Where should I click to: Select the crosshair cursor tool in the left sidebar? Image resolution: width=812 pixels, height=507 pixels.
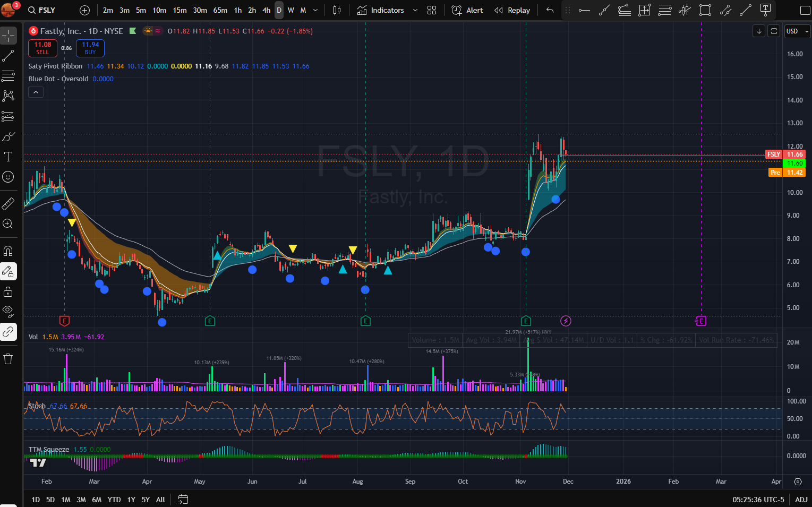[8, 36]
